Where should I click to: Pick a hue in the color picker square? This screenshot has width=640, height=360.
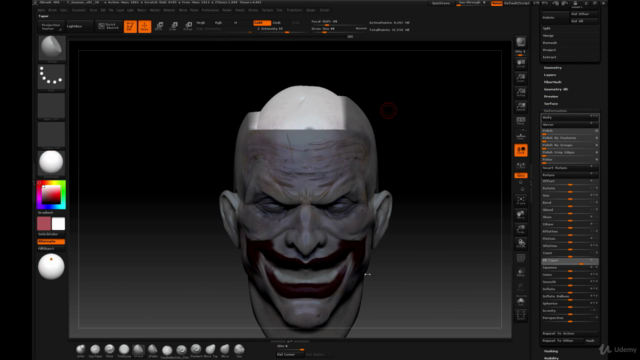pos(51,195)
